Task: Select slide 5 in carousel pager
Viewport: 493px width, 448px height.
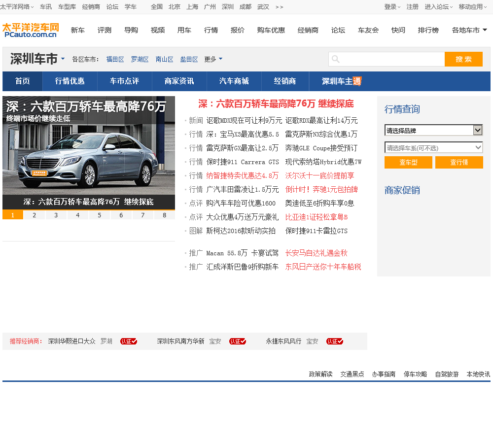Action: pyautogui.click(x=100, y=215)
